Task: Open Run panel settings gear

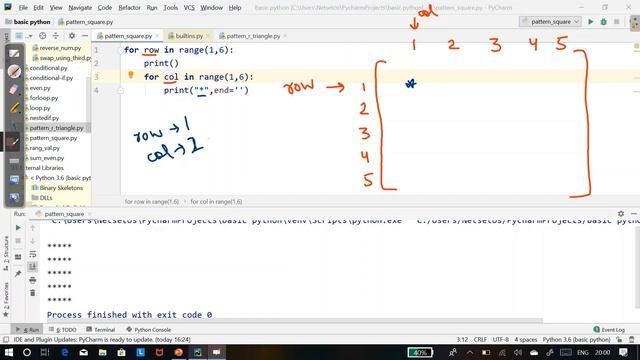Action: coord(621,213)
